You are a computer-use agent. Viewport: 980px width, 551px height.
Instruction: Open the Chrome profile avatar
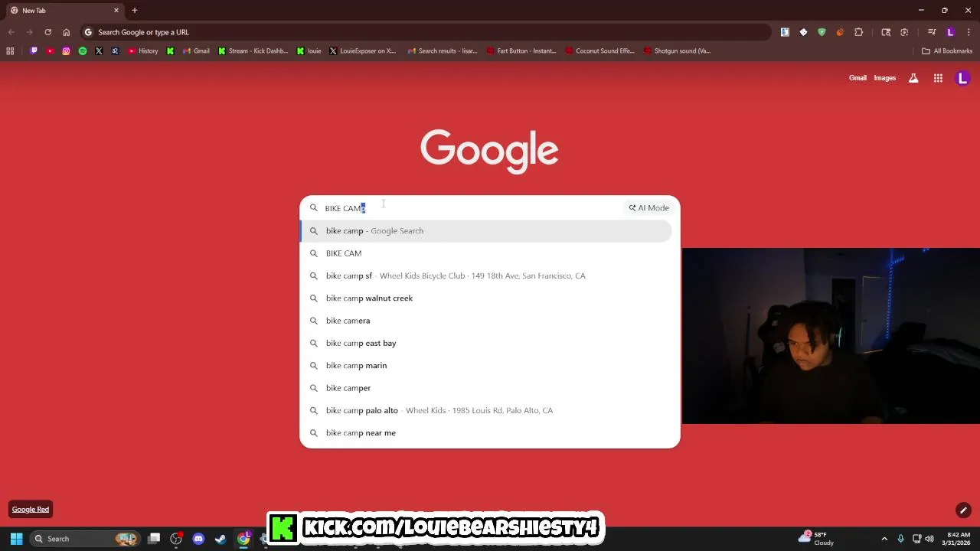point(950,32)
